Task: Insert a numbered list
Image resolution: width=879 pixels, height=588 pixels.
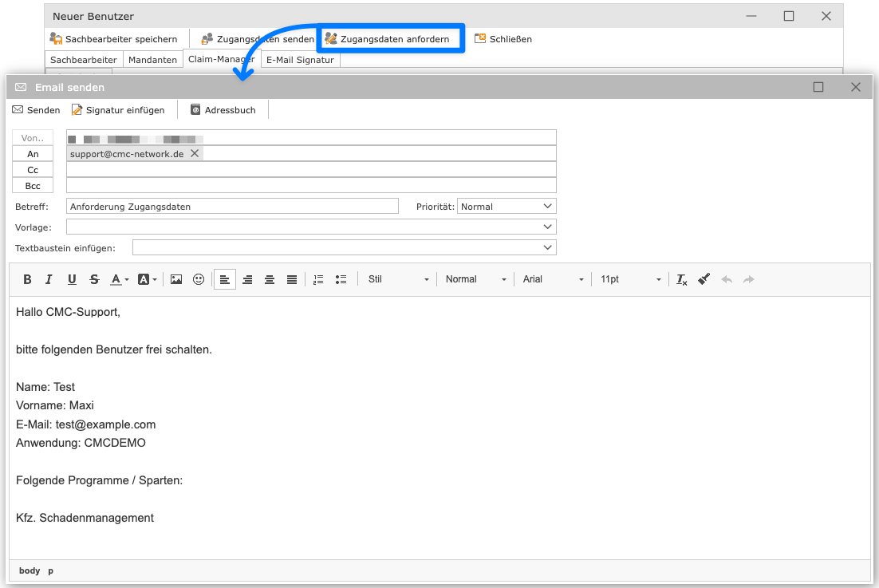Action: pos(318,279)
